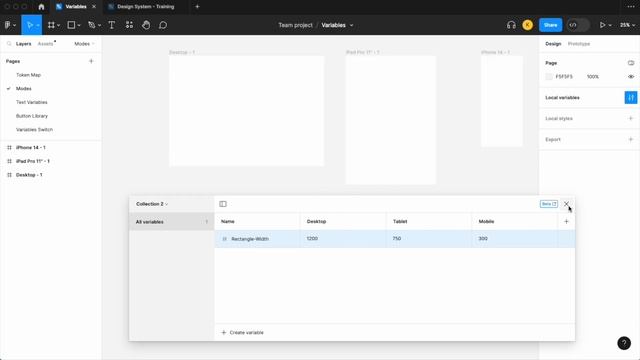
Task: Switch to the Prototype tab
Action: 579,44
